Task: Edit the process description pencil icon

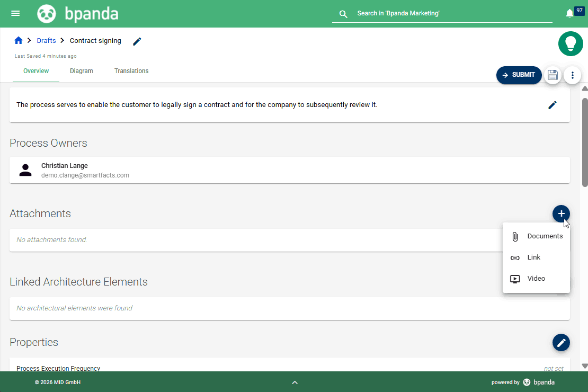Action: pyautogui.click(x=553, y=105)
